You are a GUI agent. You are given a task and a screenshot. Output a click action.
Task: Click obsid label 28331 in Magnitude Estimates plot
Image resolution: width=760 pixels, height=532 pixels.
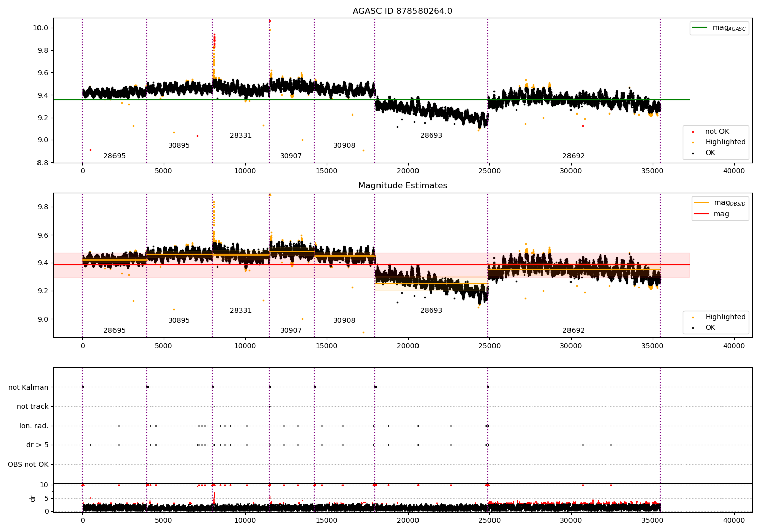point(241,310)
